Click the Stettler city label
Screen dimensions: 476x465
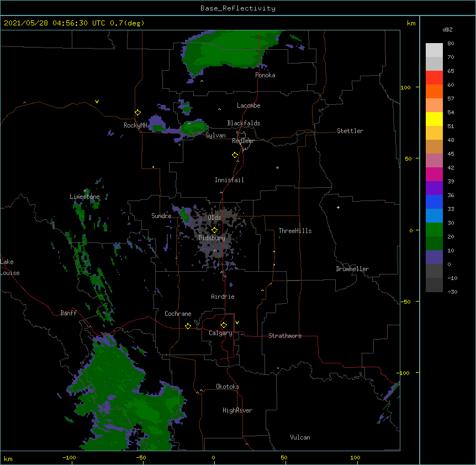[x=350, y=131]
